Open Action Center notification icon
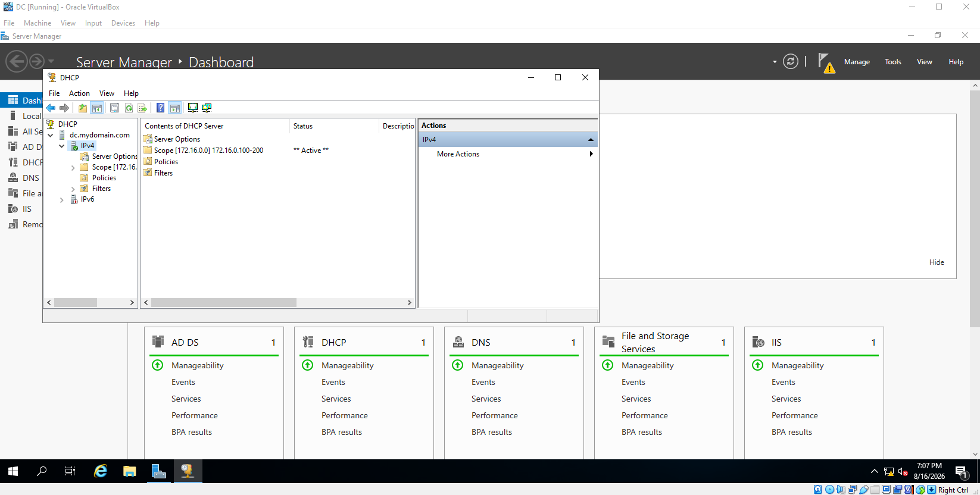980x495 pixels. (961, 472)
